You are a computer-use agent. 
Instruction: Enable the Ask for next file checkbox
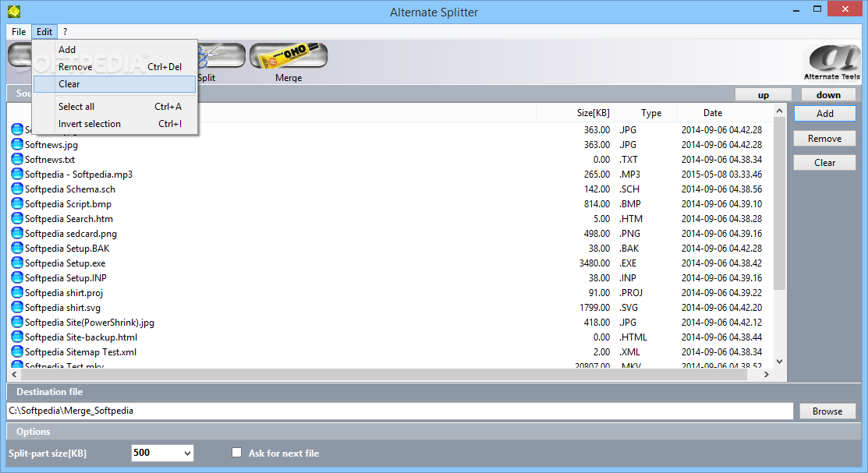pos(237,453)
